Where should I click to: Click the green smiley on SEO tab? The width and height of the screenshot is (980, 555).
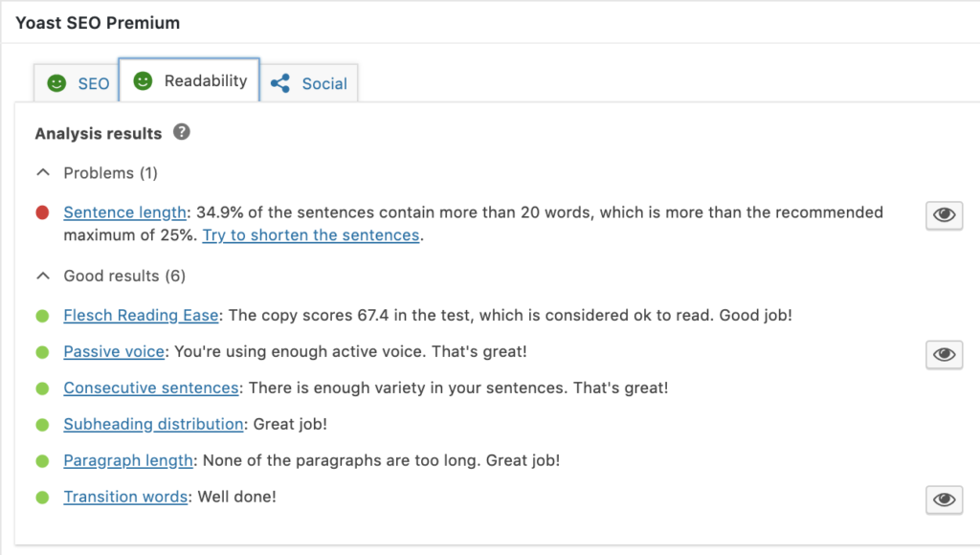[x=56, y=83]
